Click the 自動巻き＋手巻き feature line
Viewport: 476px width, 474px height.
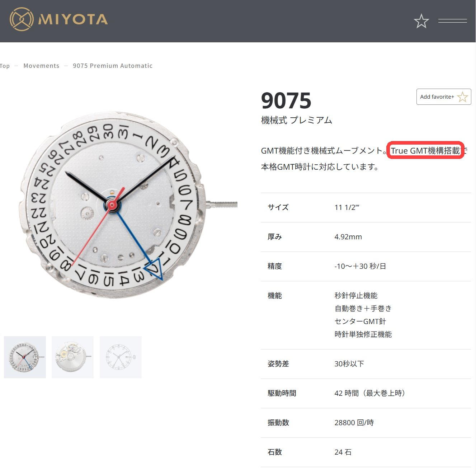tap(363, 309)
